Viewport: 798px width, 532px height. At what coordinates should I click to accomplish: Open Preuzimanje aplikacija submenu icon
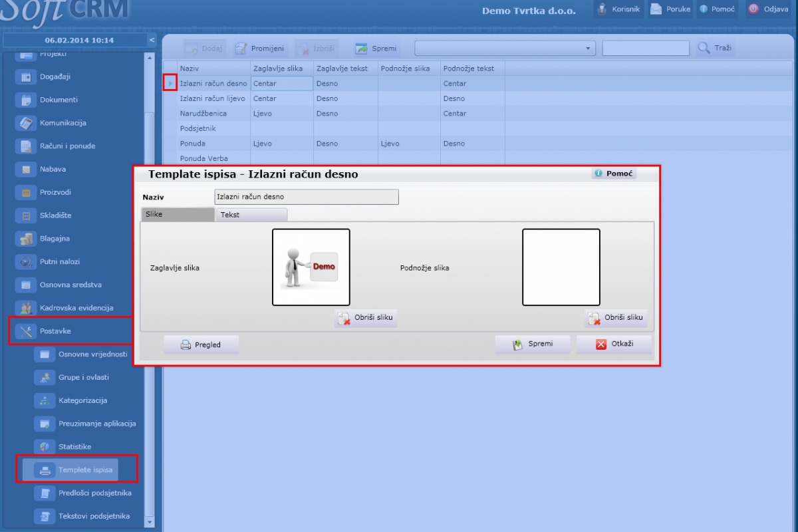pos(45,424)
